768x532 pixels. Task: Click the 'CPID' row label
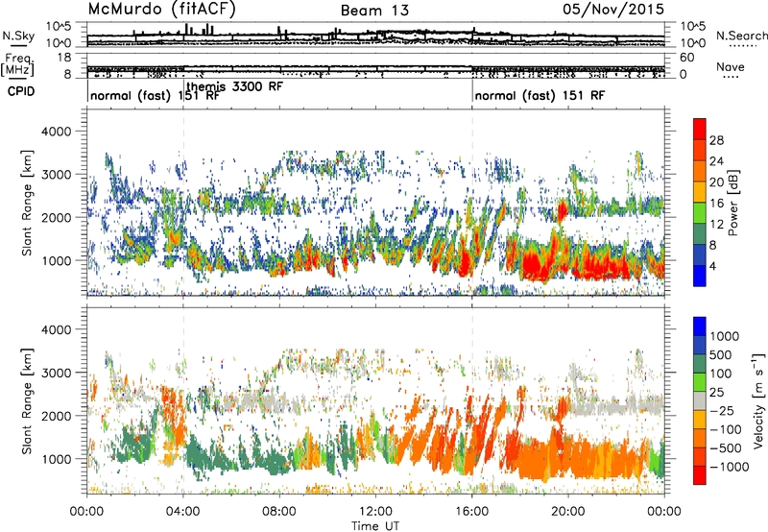21,91
